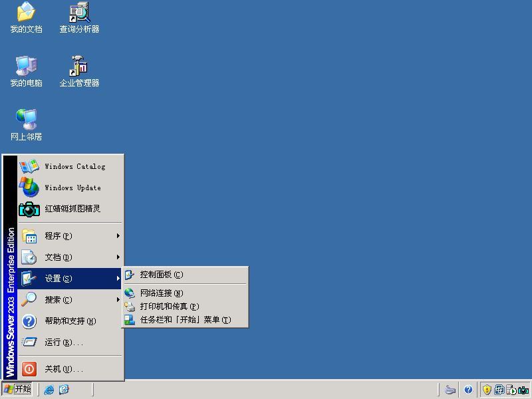Click the 控制面板 icon in the submenu
Screen dimensions: 532x399
(129, 275)
